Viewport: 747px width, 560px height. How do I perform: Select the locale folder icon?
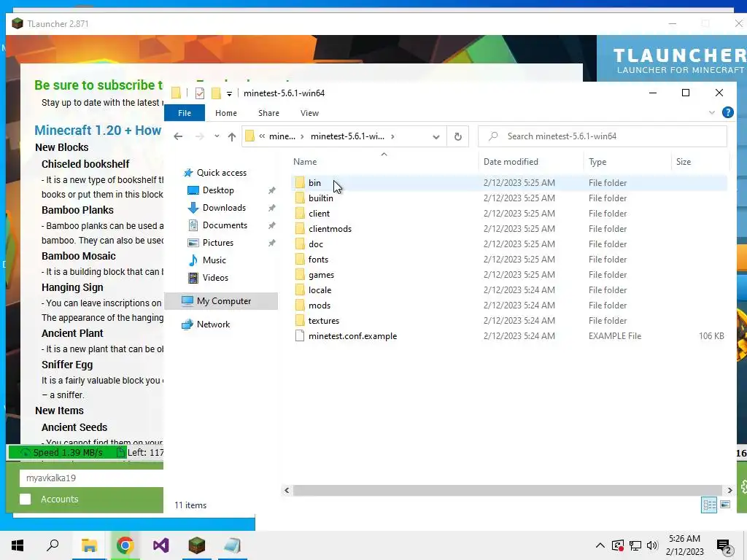click(x=300, y=290)
